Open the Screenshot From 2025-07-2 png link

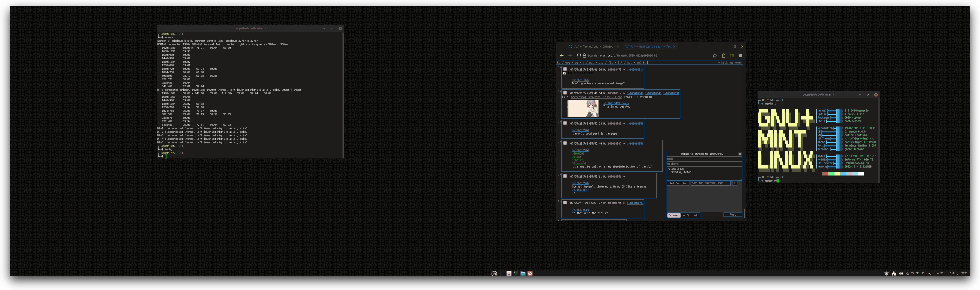[596, 97]
